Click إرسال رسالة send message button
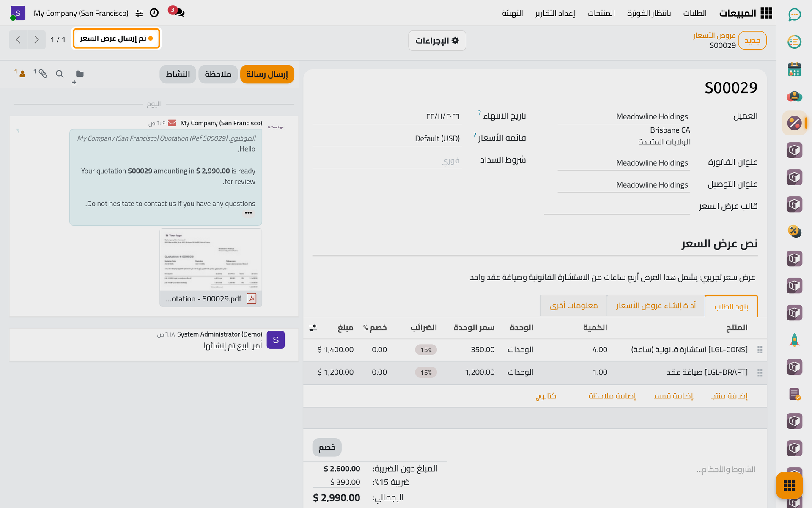Screen dimensions: 812x508 tap(267, 74)
